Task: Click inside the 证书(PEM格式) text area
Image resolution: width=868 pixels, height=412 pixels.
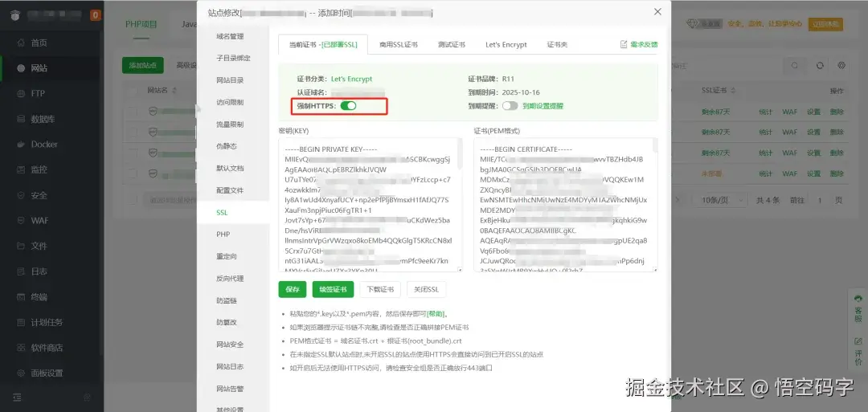Action: click(566, 205)
